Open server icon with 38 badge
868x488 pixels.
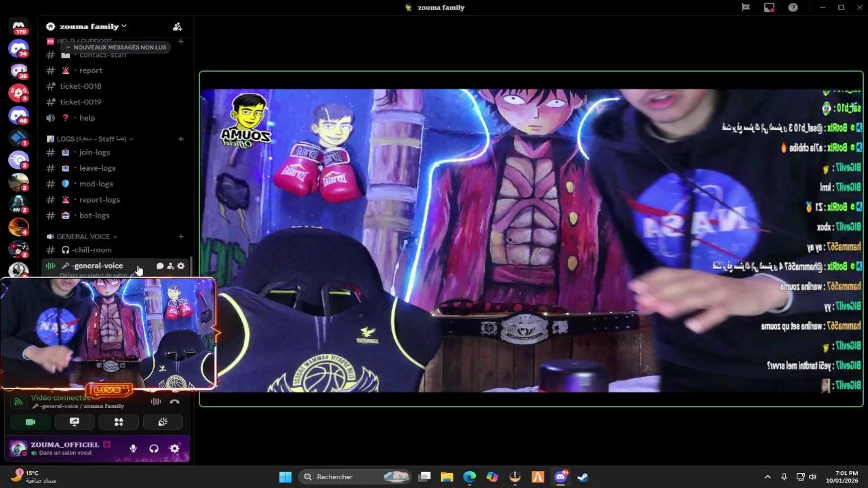click(x=18, y=70)
